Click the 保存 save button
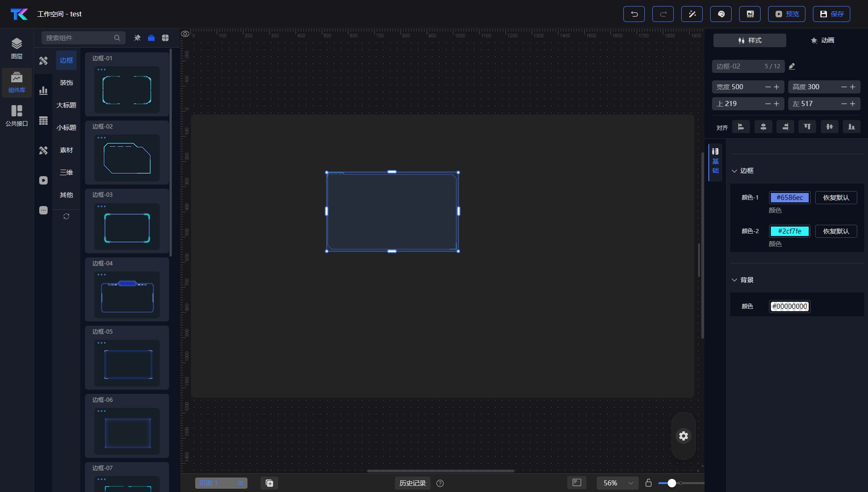This screenshot has height=492, width=868. [x=832, y=14]
